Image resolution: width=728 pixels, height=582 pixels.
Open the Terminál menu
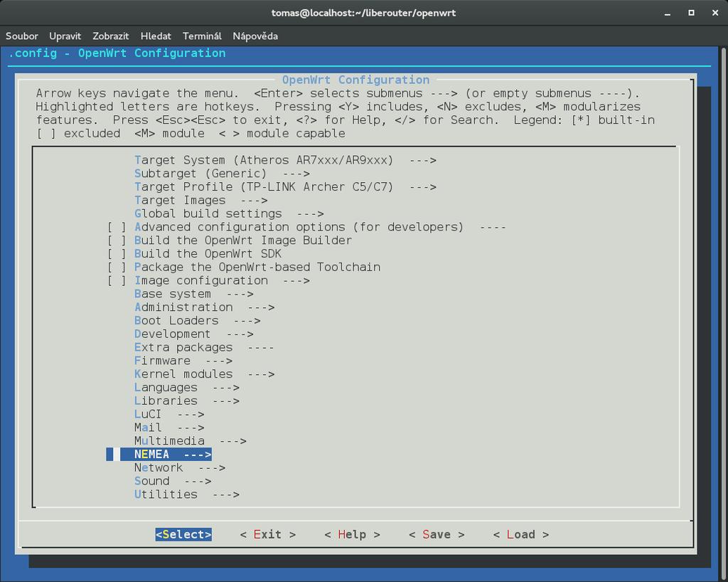pyautogui.click(x=202, y=36)
